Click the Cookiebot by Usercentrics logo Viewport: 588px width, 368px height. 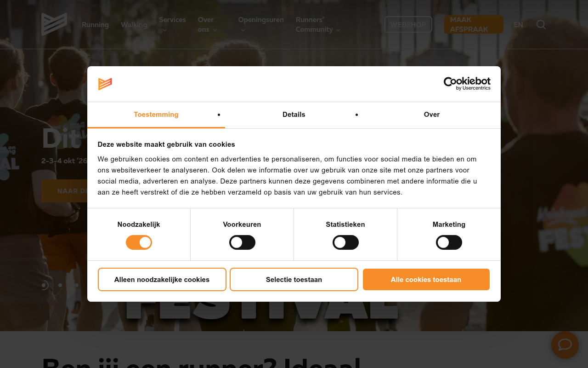(467, 84)
